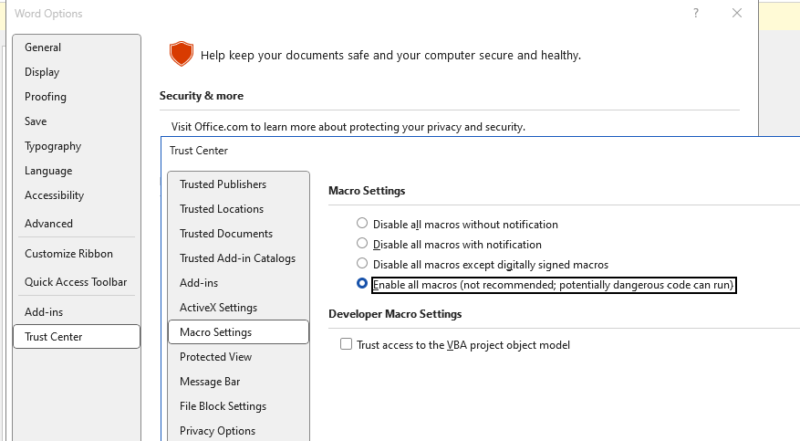Image resolution: width=800 pixels, height=441 pixels.
Task: Go to Privacy Options section
Action: [x=217, y=431]
